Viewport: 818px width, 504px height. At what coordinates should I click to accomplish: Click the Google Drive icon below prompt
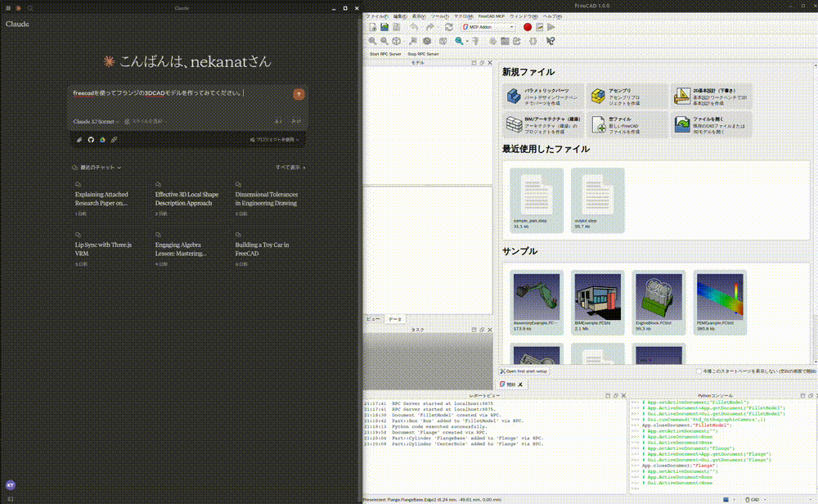pyautogui.click(x=102, y=140)
